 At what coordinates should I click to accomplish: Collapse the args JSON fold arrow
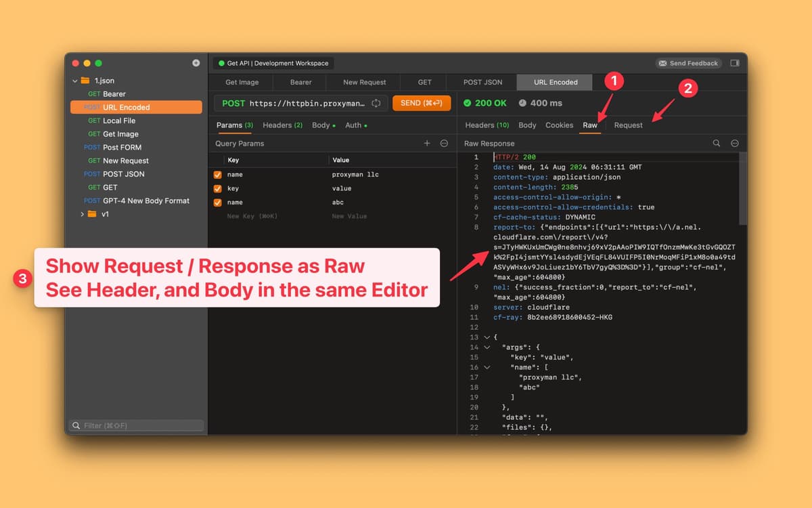[x=487, y=347]
